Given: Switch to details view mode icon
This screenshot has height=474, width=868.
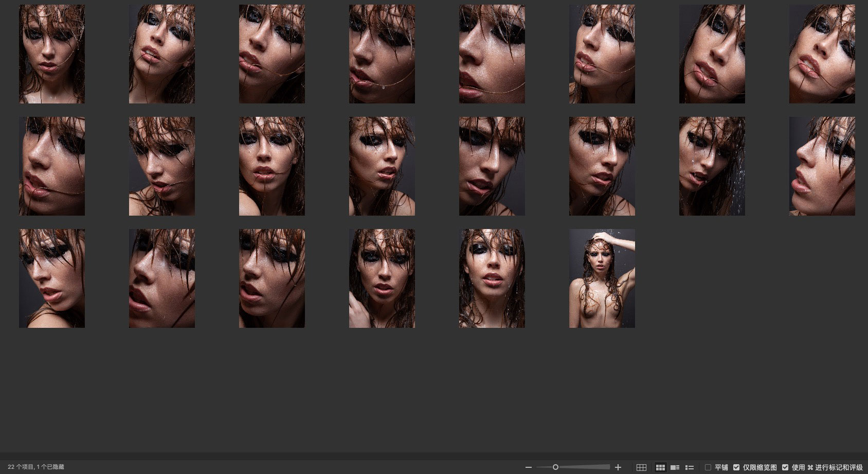Looking at the screenshot, I should (675, 467).
